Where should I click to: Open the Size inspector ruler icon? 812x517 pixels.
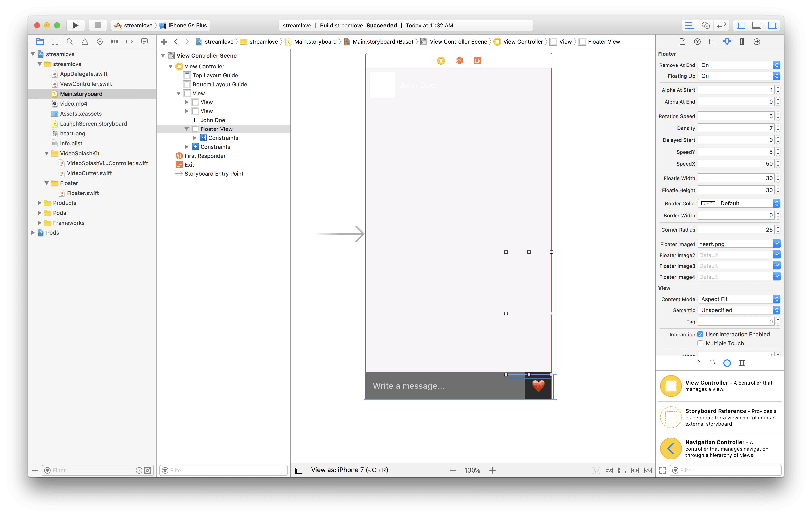742,41
